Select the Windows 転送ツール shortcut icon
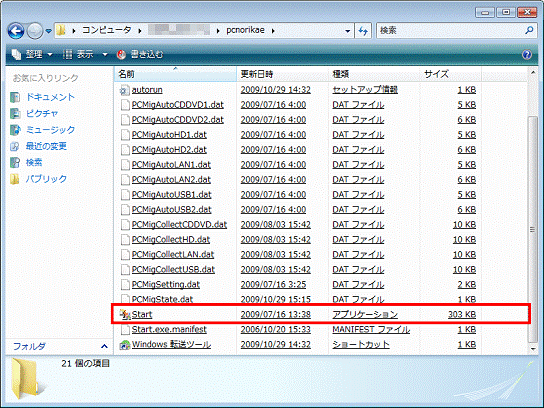544x408 pixels. [x=125, y=345]
